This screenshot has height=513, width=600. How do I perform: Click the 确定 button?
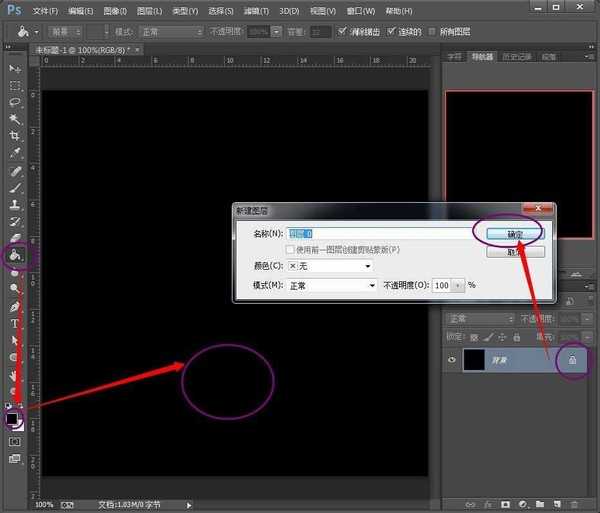[514, 232]
